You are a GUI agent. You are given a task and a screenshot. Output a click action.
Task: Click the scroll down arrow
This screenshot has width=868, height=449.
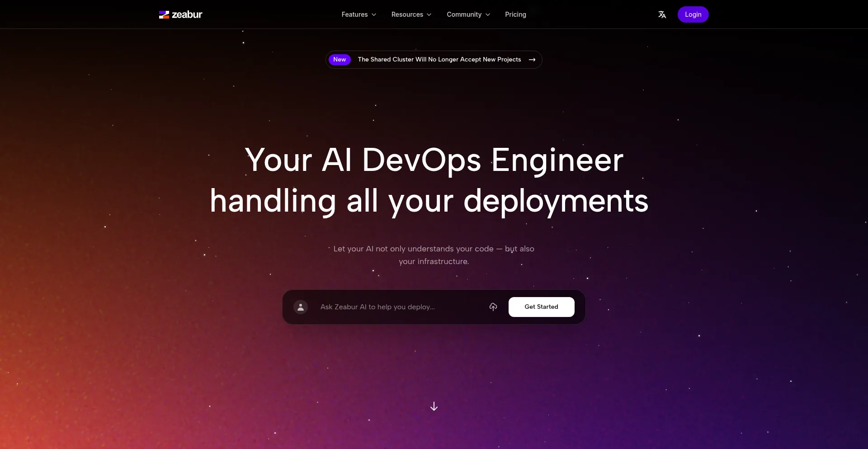(x=434, y=406)
